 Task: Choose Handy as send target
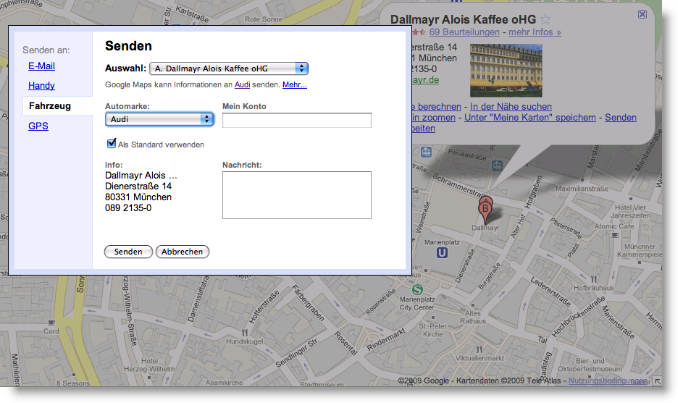click(42, 86)
